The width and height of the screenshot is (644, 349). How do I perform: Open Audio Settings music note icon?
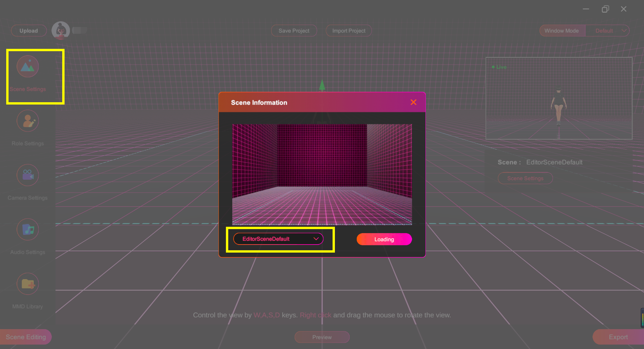[28, 230]
